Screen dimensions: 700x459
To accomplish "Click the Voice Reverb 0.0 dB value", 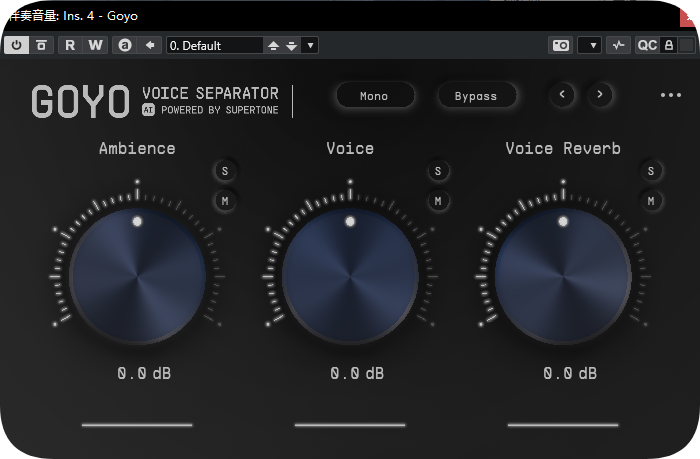I will click(570, 373).
